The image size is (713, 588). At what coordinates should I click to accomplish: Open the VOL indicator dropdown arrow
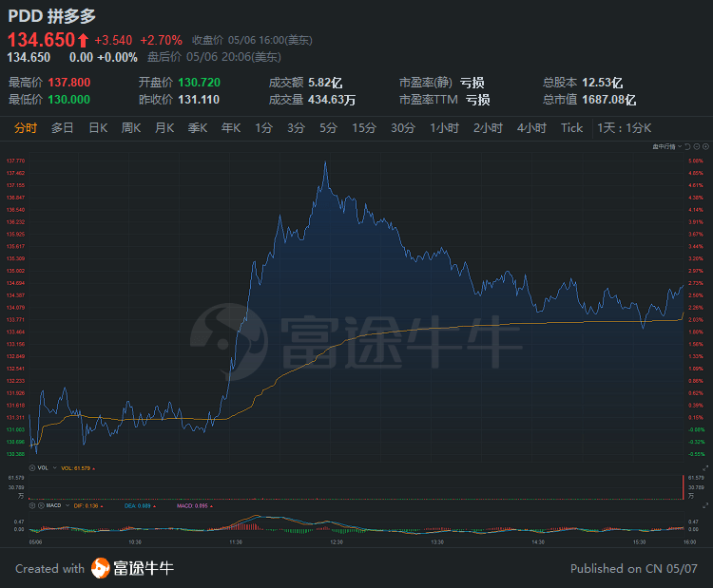click(55, 468)
